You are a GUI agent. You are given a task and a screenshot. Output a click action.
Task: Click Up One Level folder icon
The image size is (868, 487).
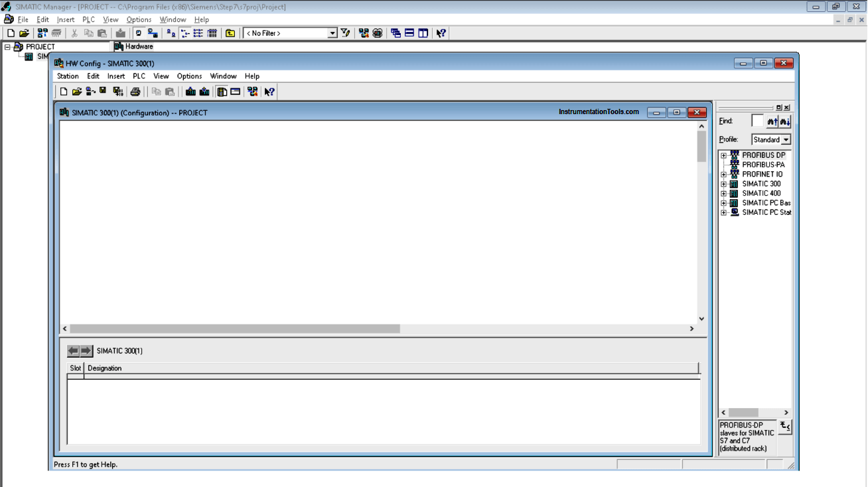click(230, 33)
